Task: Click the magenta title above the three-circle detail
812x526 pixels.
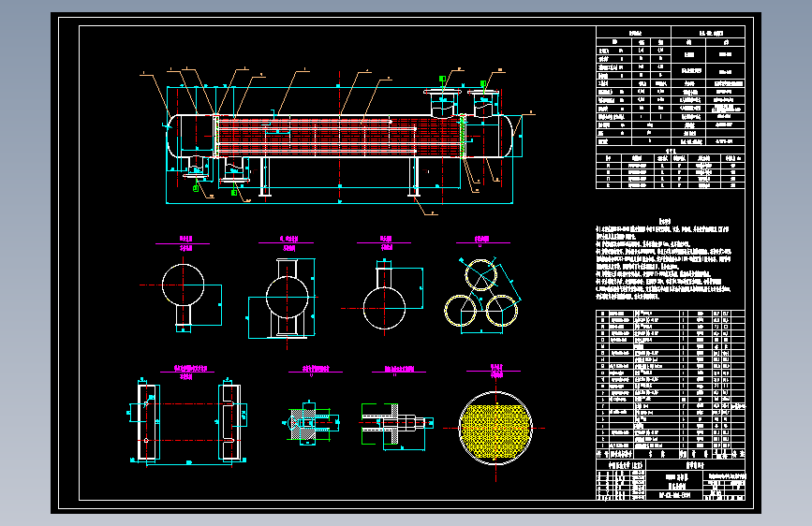Action: click(482, 240)
